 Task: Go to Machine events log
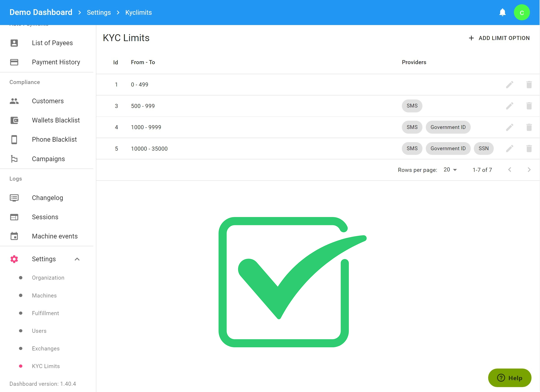click(55, 236)
